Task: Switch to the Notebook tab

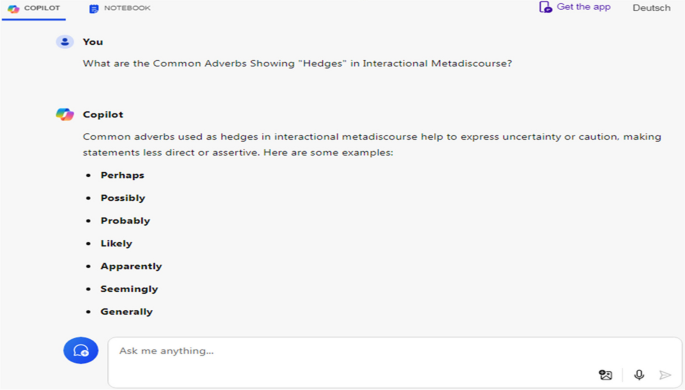Action: 120,8
